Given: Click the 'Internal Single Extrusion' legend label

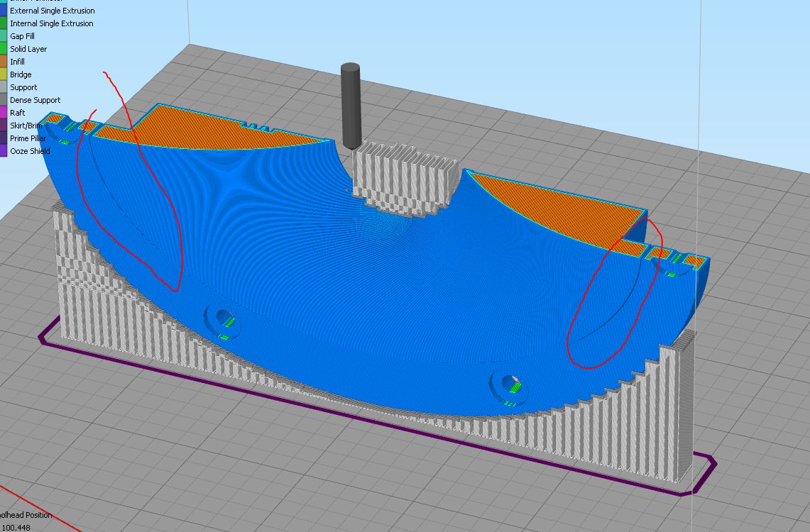Looking at the screenshot, I should pyautogui.click(x=52, y=23).
